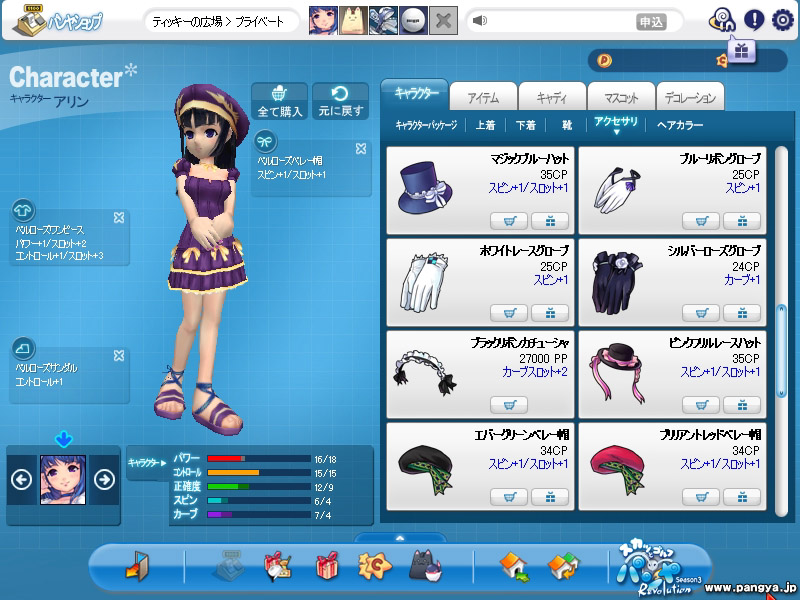Open the Pangya Shop register icon
This screenshot has width=800, height=600.
coord(30,20)
